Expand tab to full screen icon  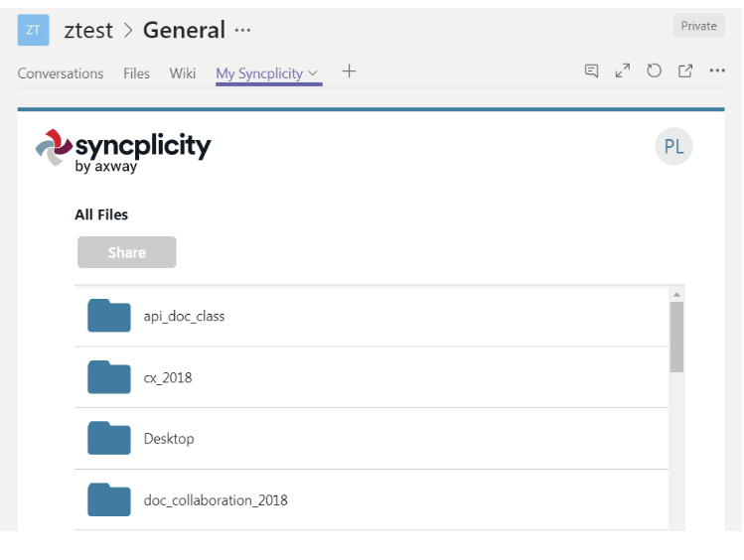click(x=623, y=71)
